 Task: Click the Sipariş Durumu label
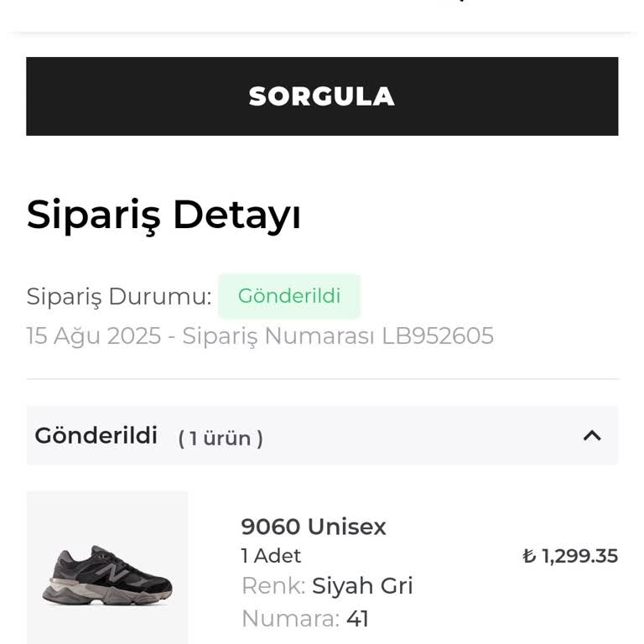click(x=118, y=296)
